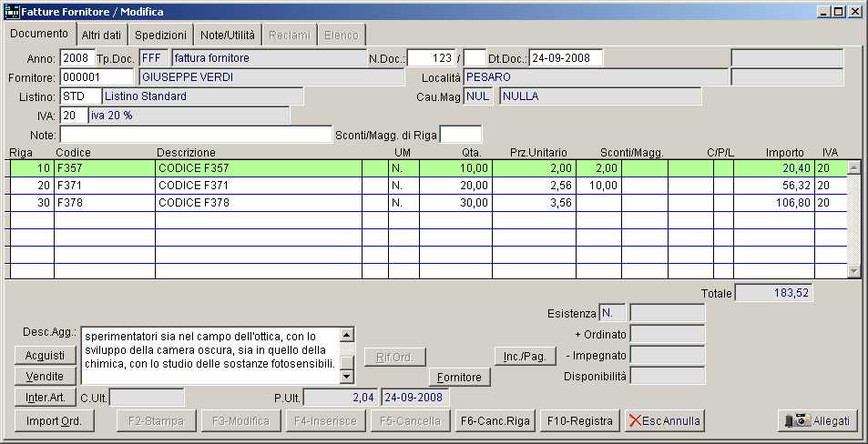Select the Documento tab
The image size is (868, 444).
39,33
